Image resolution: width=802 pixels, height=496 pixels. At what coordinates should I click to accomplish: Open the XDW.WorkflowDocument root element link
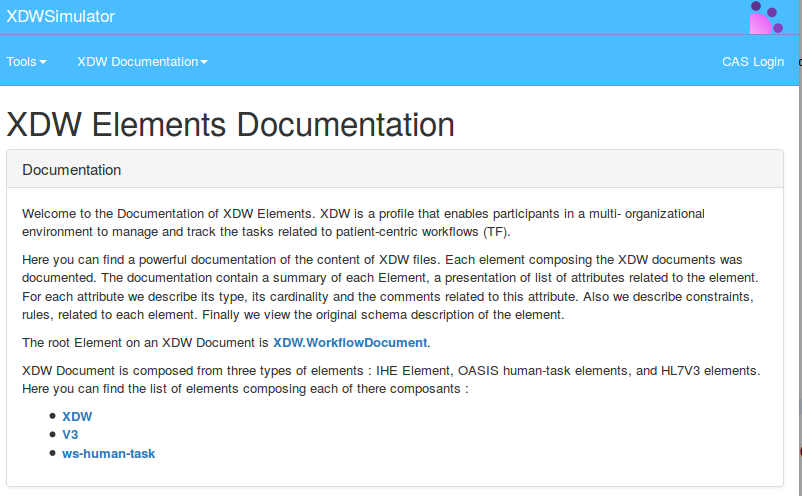click(350, 343)
